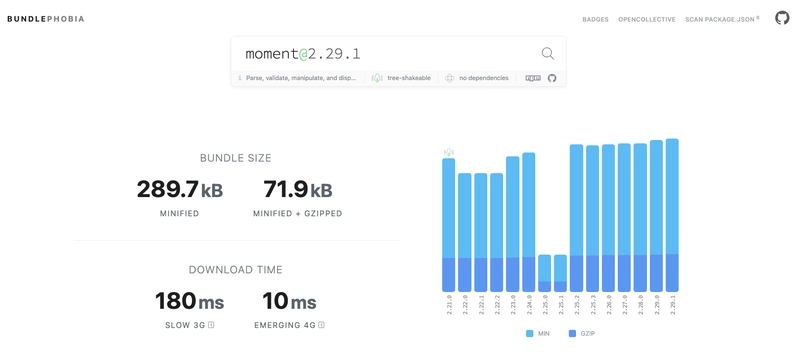This screenshot has height=363, width=800.
Task: Open the Badges menu item
Action: click(x=595, y=19)
